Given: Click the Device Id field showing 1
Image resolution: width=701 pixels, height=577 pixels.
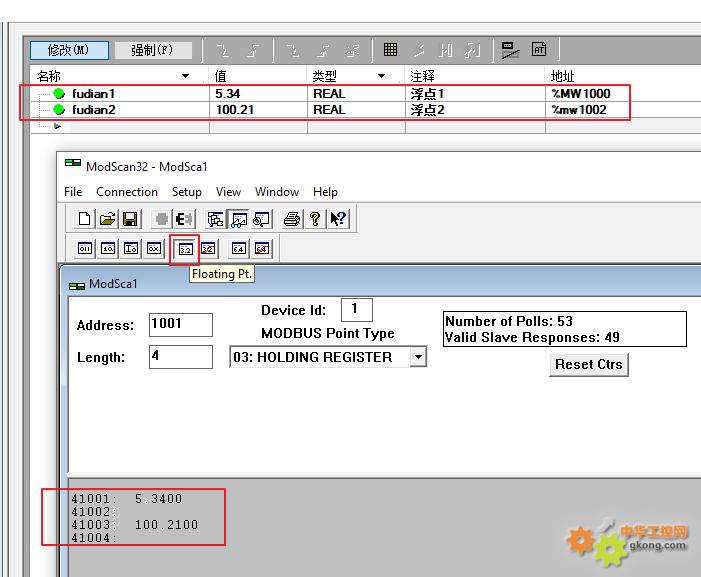Looking at the screenshot, I should tap(357, 309).
